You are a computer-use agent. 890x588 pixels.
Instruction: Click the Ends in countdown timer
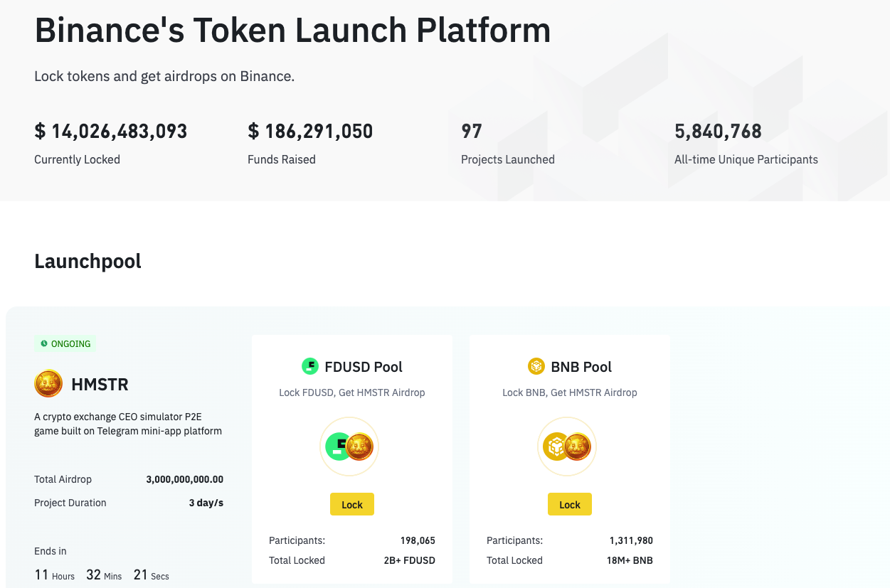(102, 574)
